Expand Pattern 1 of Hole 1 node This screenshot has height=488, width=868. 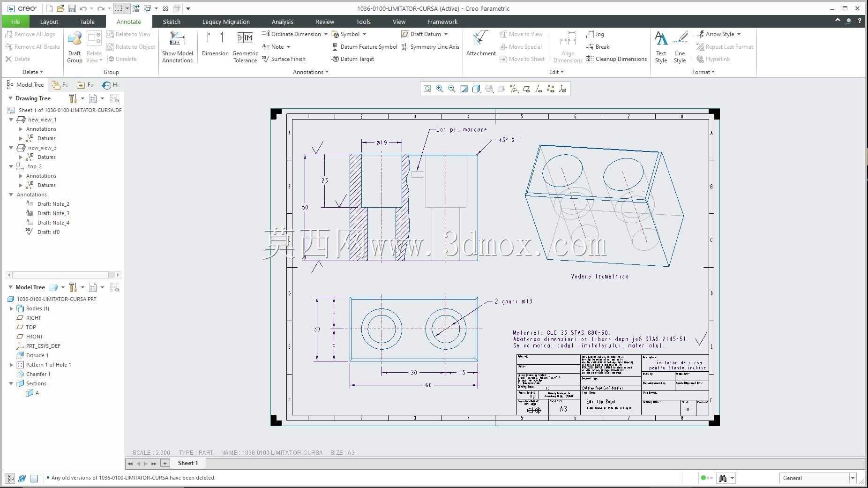[x=11, y=365]
